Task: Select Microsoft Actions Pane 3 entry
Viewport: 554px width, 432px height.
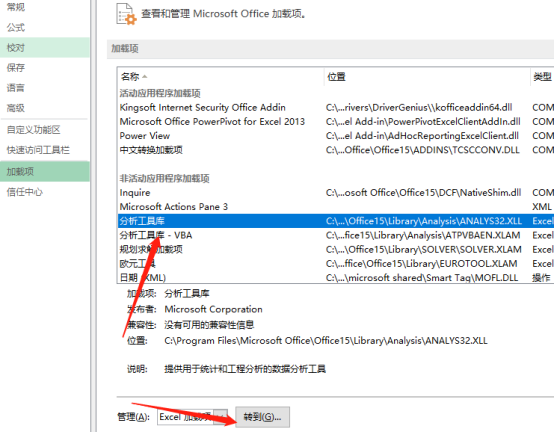Action: point(336,207)
